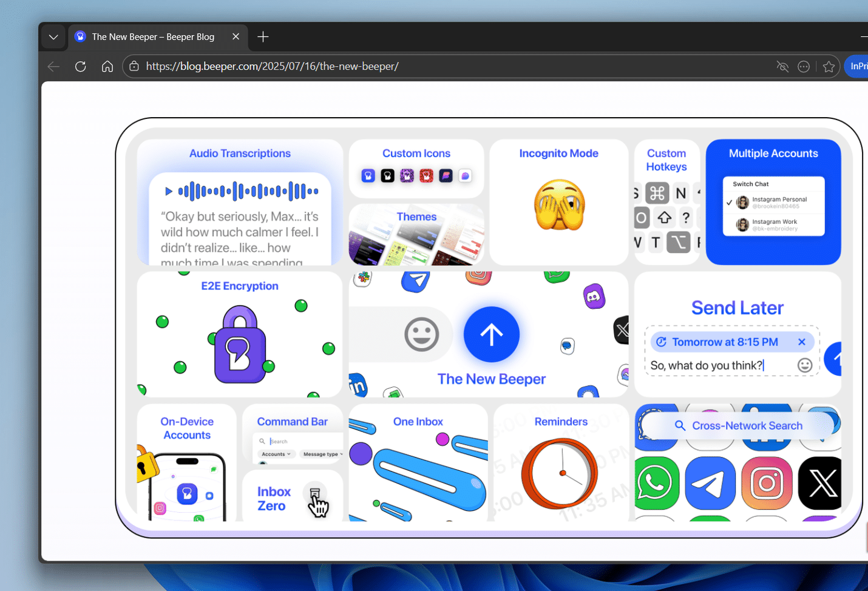Click the Inbox Zero archive icon

[314, 493]
